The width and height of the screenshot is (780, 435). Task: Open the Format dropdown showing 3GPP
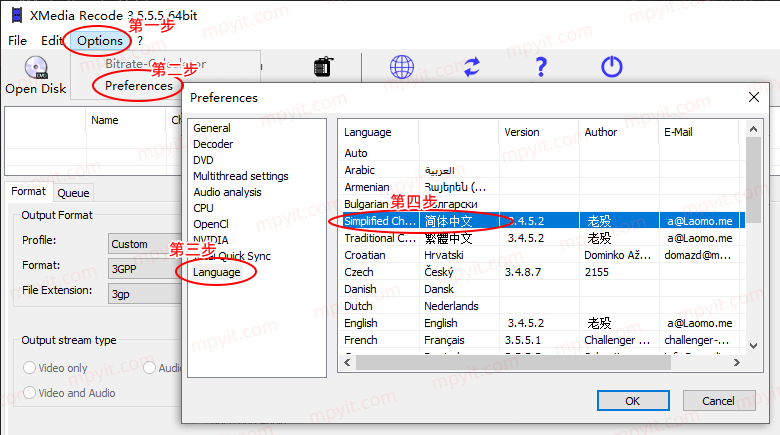click(x=145, y=269)
